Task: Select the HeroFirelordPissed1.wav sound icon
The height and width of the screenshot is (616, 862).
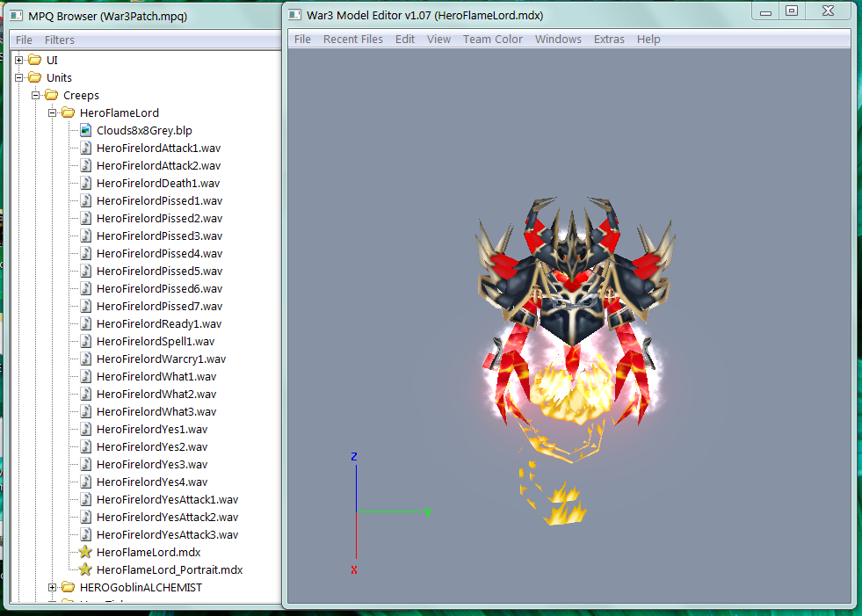Action: pos(86,200)
